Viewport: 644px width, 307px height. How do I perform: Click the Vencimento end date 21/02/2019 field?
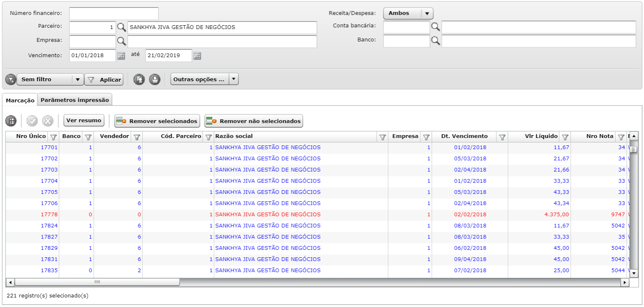pos(169,56)
